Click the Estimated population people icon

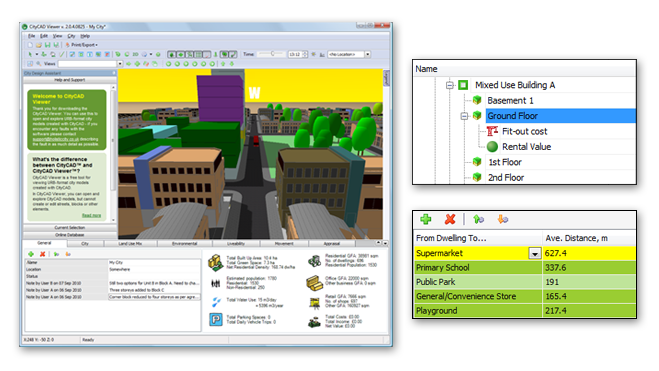(x=216, y=284)
